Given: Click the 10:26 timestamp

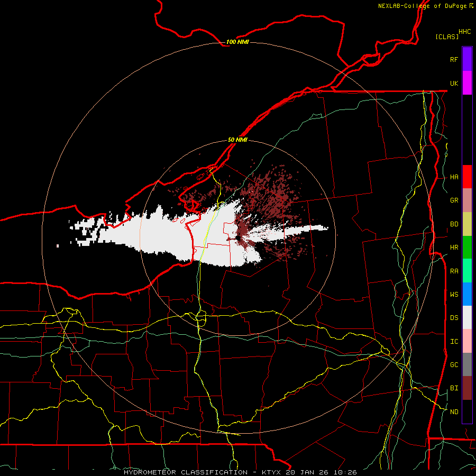Looking at the screenshot, I should tap(346, 472).
